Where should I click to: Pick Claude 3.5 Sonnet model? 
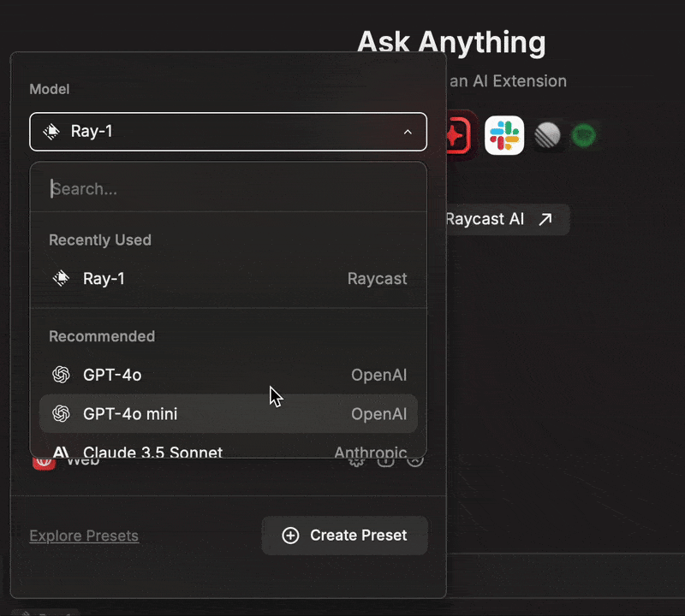point(228,452)
